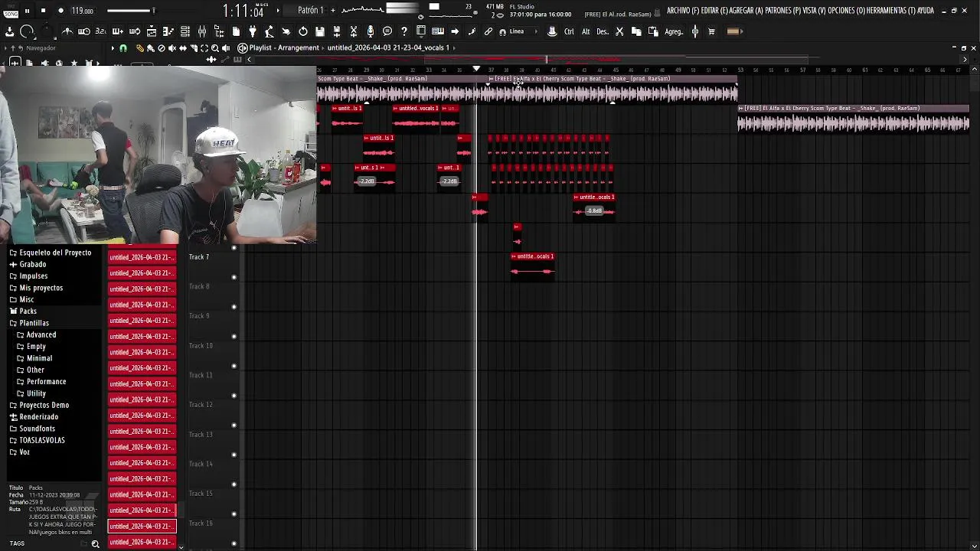Click the Copy icon in top toolbar
980x551 pixels.
click(x=636, y=31)
